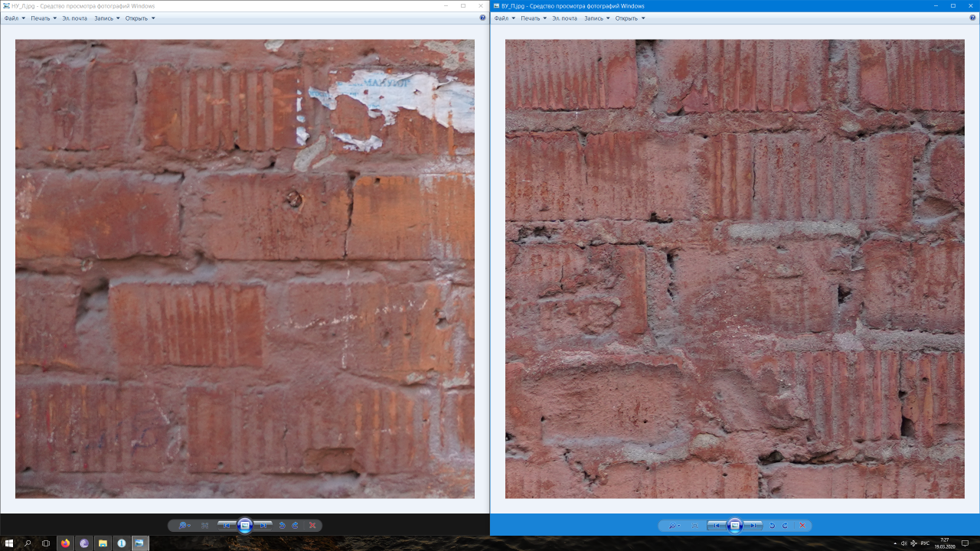Image resolution: width=980 pixels, height=551 pixels.
Task: Go to previous photo in ВУ_Л.jpg window
Action: coord(717,526)
